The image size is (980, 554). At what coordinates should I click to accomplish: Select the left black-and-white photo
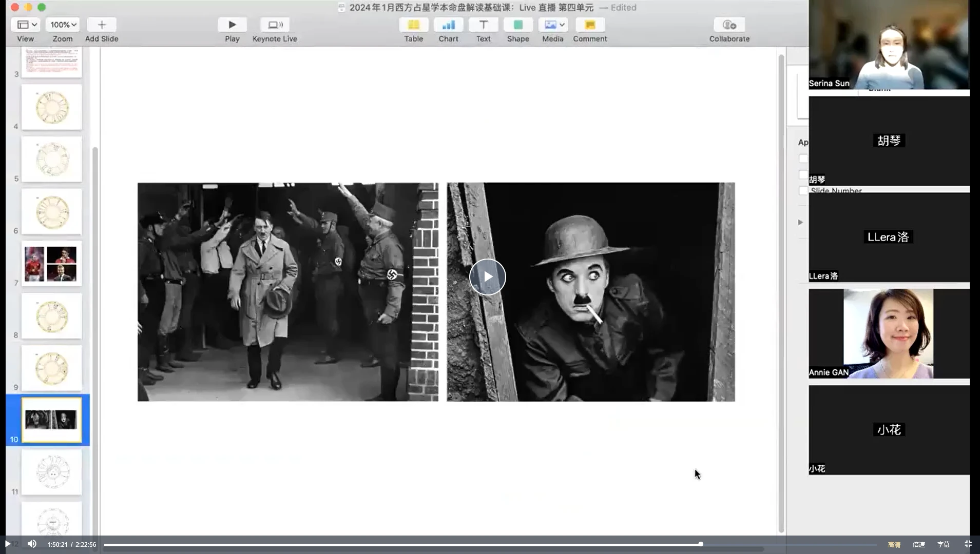tap(288, 292)
